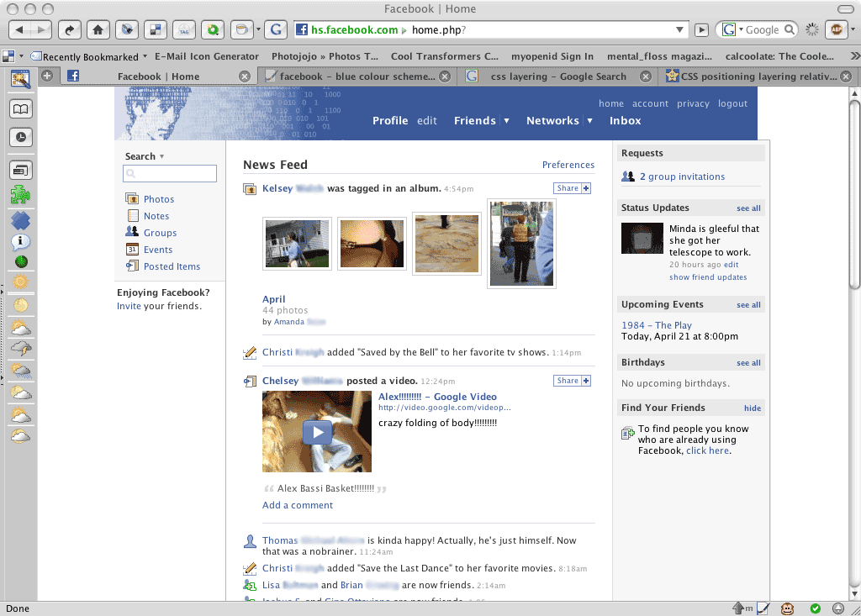861x616 pixels.
Task: Open dropdown beside bookmarks bar del.icio.us icon
Action: point(21,56)
